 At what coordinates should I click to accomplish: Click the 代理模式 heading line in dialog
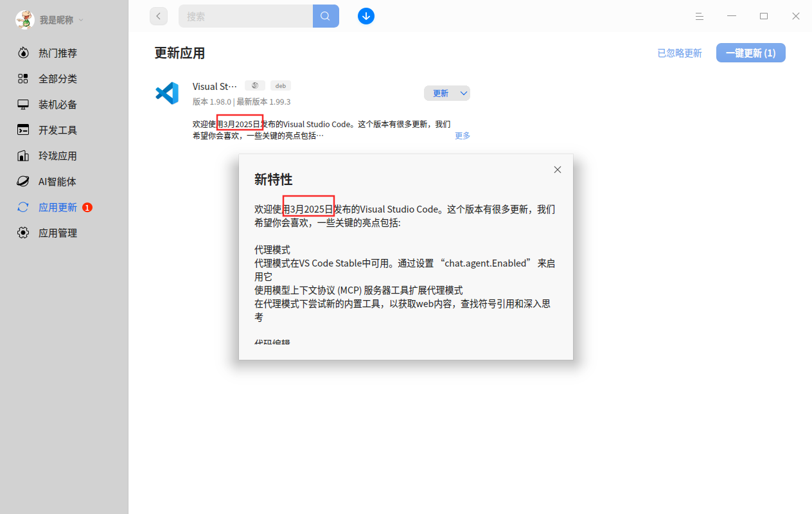[x=272, y=250]
